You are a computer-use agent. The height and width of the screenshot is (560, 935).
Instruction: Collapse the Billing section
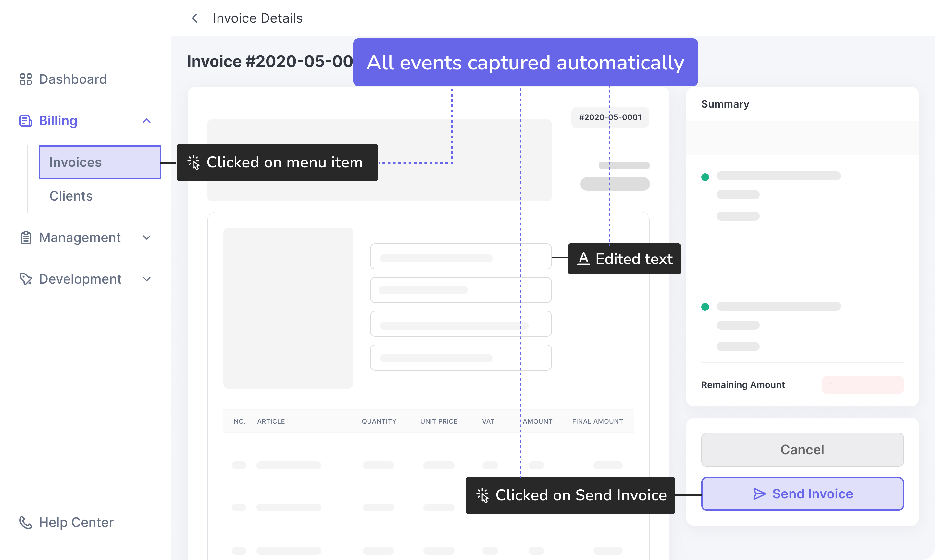pos(147,121)
